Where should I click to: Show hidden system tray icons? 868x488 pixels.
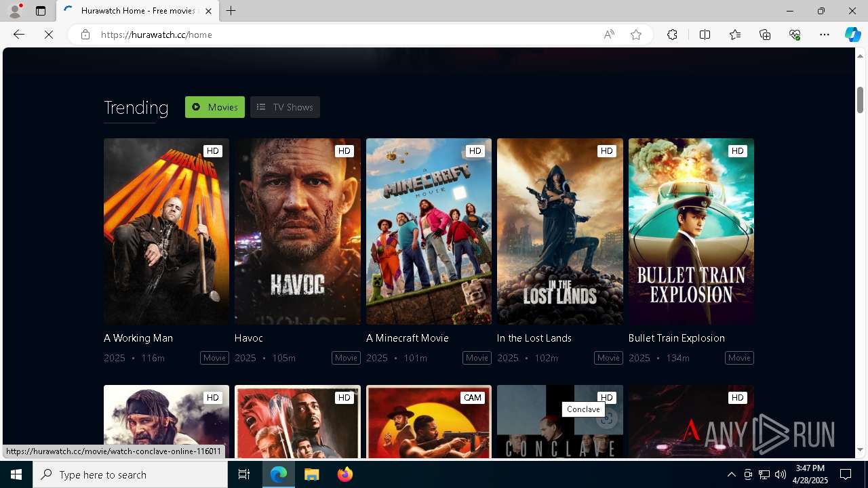(731, 474)
